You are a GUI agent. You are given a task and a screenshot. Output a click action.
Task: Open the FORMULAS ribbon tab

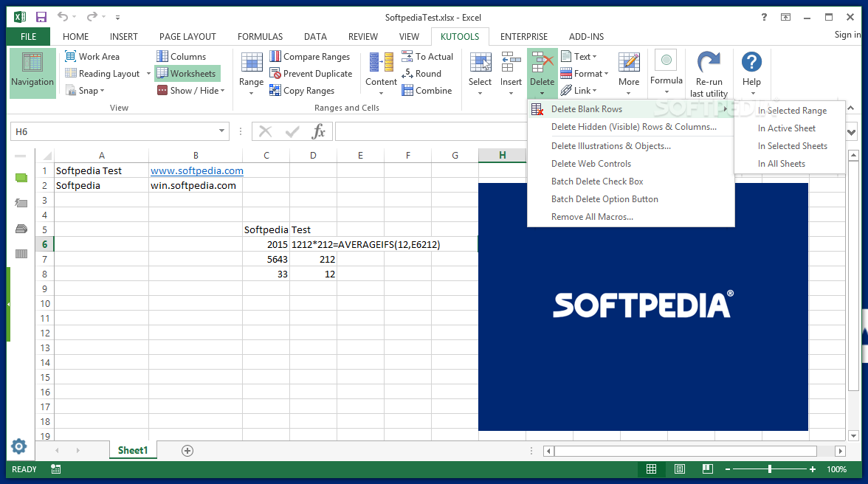260,36
